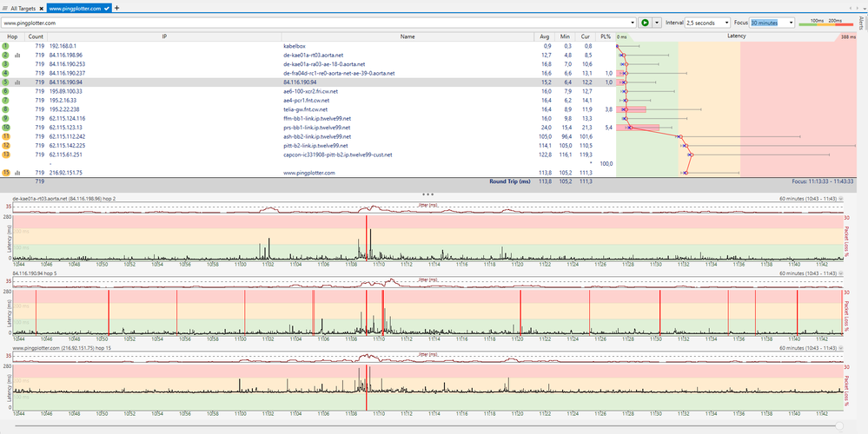Sort by the Hop column header
The image size is (868, 434).
[x=12, y=36]
